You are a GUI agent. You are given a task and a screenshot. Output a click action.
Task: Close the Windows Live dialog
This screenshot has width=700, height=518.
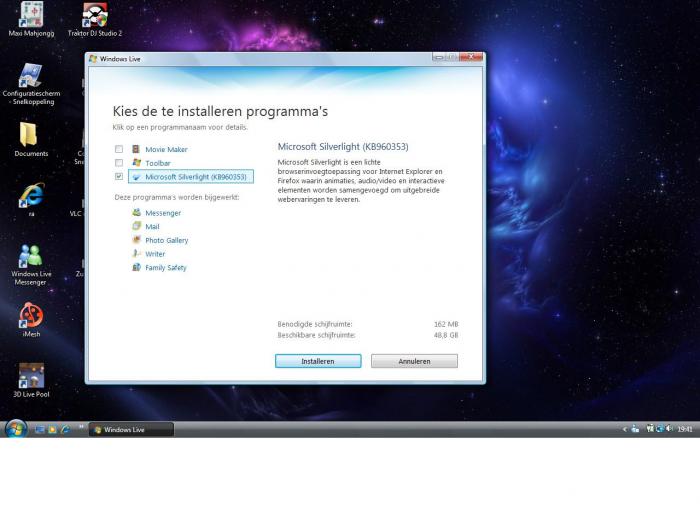click(471, 57)
